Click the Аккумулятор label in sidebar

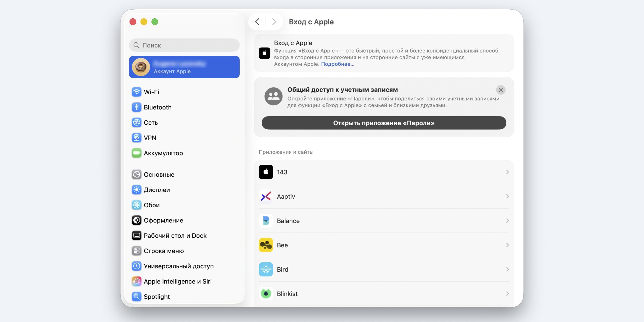(x=163, y=153)
